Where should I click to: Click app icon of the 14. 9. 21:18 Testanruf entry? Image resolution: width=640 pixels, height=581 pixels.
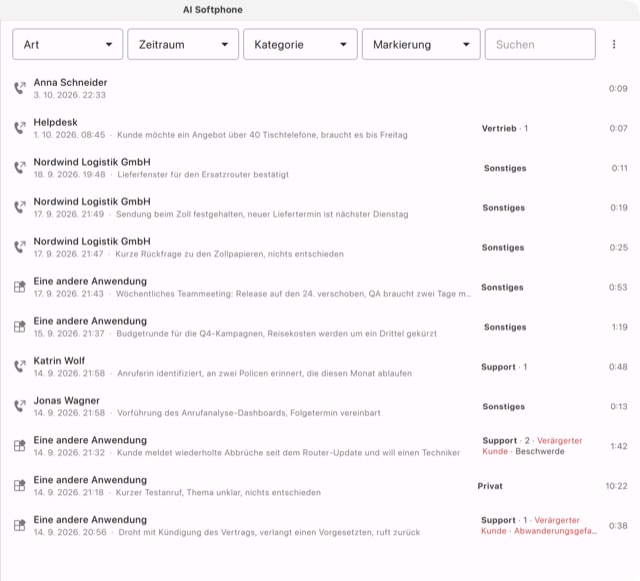(20, 486)
